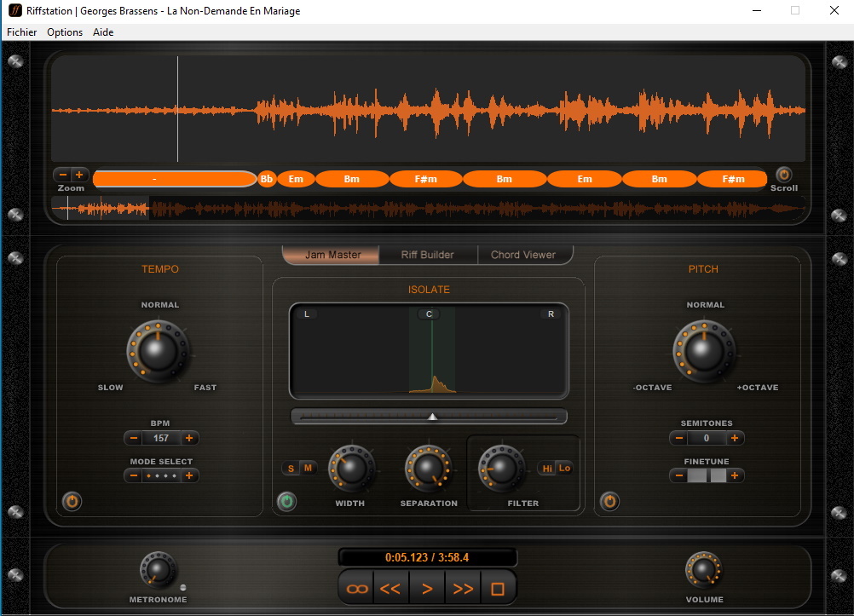Decrease Finetune with the minus button
854x616 pixels.
[x=679, y=475]
